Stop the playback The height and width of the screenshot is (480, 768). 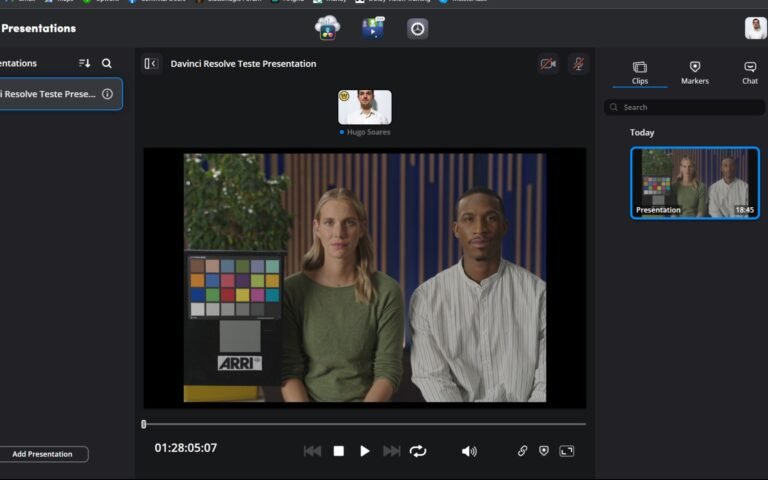338,451
